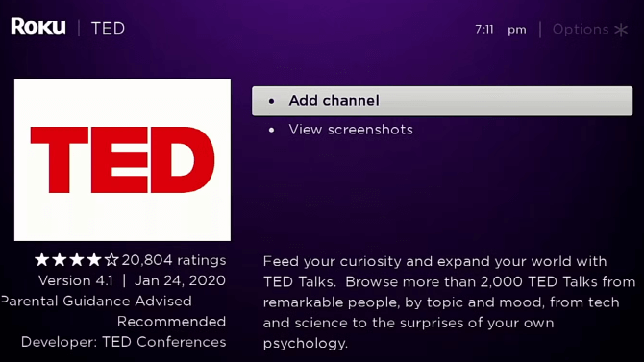Click the Version 4.1 text
This screenshot has width=644, height=362.
pyautogui.click(x=76, y=280)
